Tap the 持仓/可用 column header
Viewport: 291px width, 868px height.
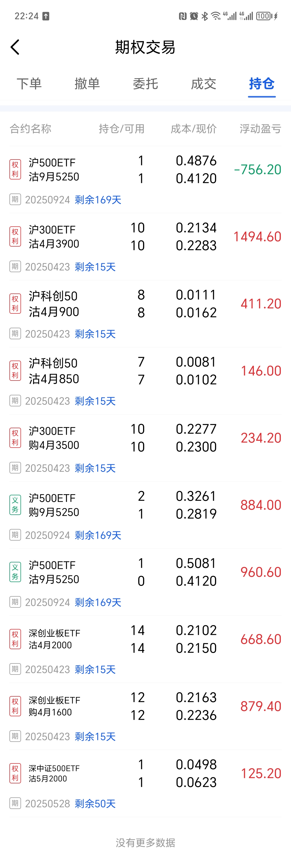pyautogui.click(x=122, y=128)
